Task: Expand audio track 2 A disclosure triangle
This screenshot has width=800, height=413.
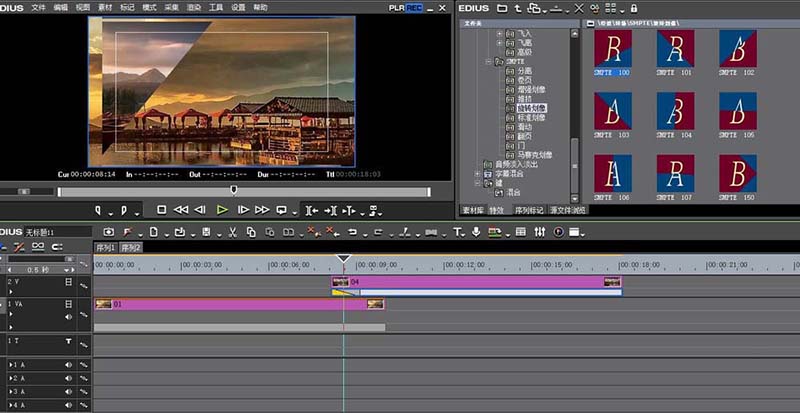Action: coord(11,379)
